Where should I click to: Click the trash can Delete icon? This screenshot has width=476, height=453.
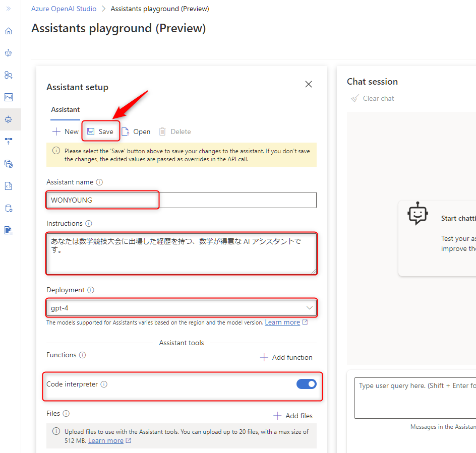tap(162, 132)
